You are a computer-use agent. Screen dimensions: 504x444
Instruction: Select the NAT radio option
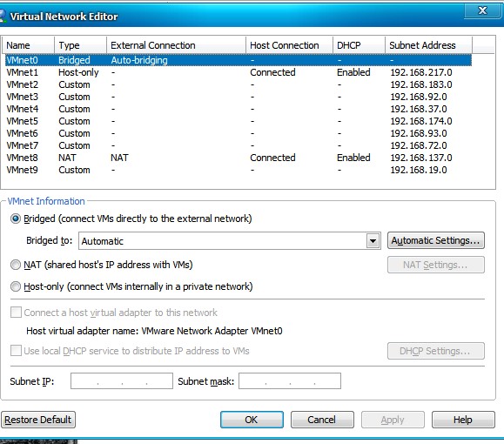coord(16,265)
